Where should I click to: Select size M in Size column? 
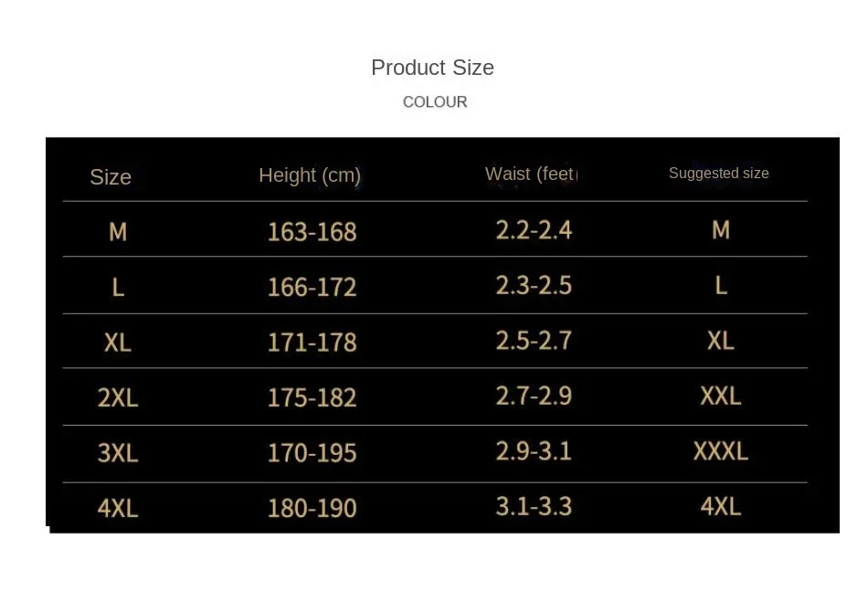[118, 232]
